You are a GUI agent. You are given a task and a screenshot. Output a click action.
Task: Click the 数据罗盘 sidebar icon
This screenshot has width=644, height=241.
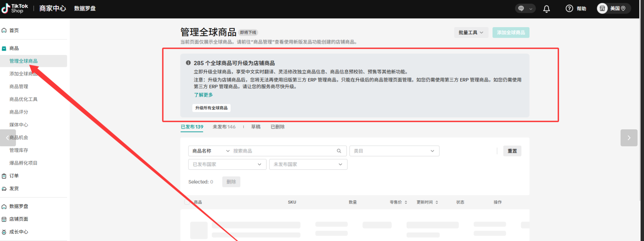(x=4, y=206)
